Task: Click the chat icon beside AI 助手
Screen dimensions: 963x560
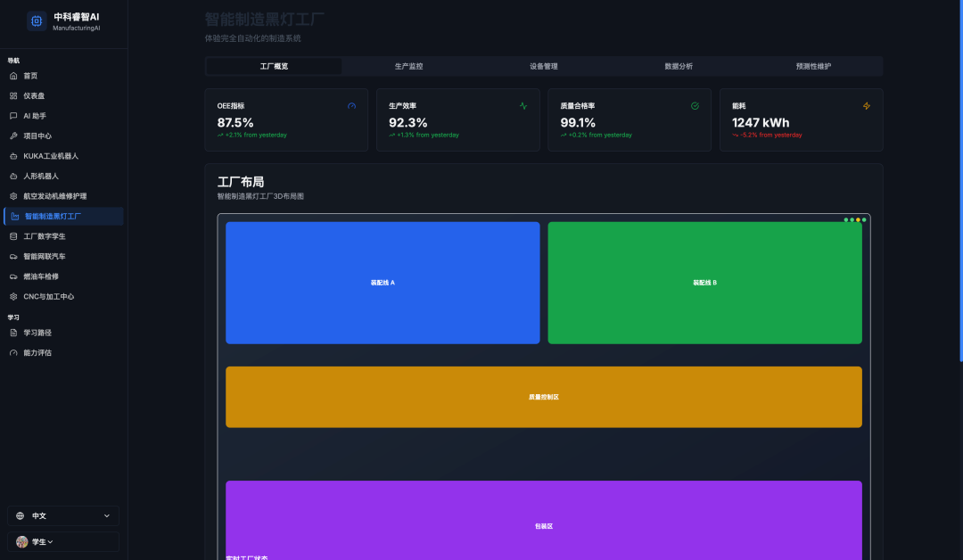Action: pyautogui.click(x=13, y=116)
